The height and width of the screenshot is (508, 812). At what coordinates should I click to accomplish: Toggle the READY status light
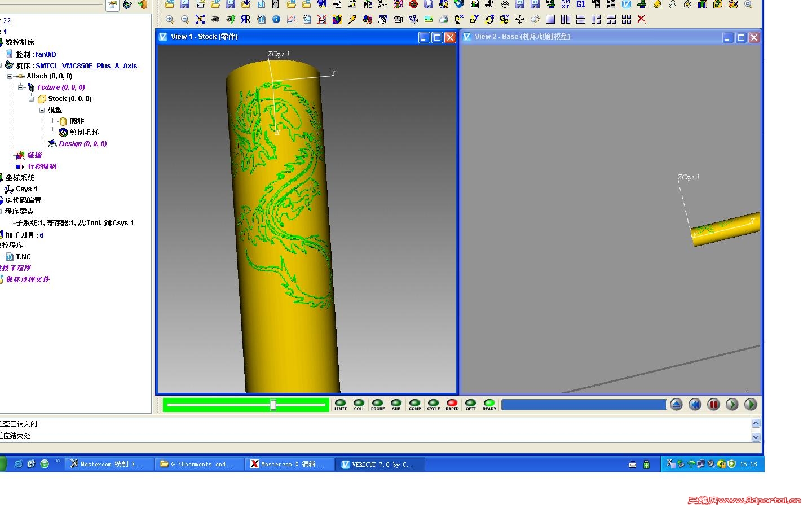[x=489, y=405]
